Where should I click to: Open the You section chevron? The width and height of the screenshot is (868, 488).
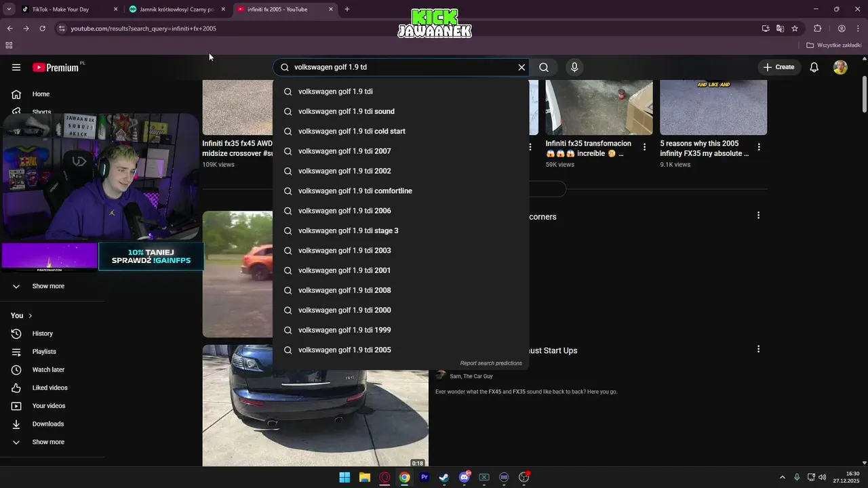point(30,316)
